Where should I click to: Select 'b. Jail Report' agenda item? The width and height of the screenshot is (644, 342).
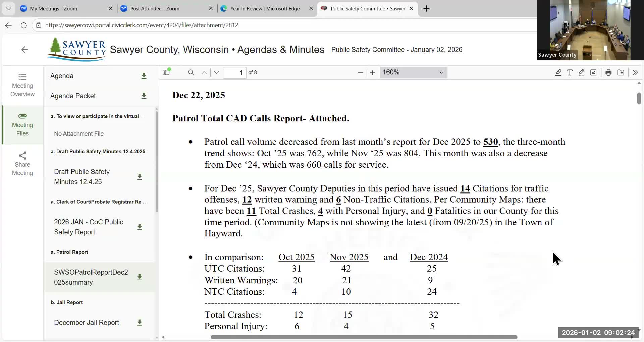(67, 302)
